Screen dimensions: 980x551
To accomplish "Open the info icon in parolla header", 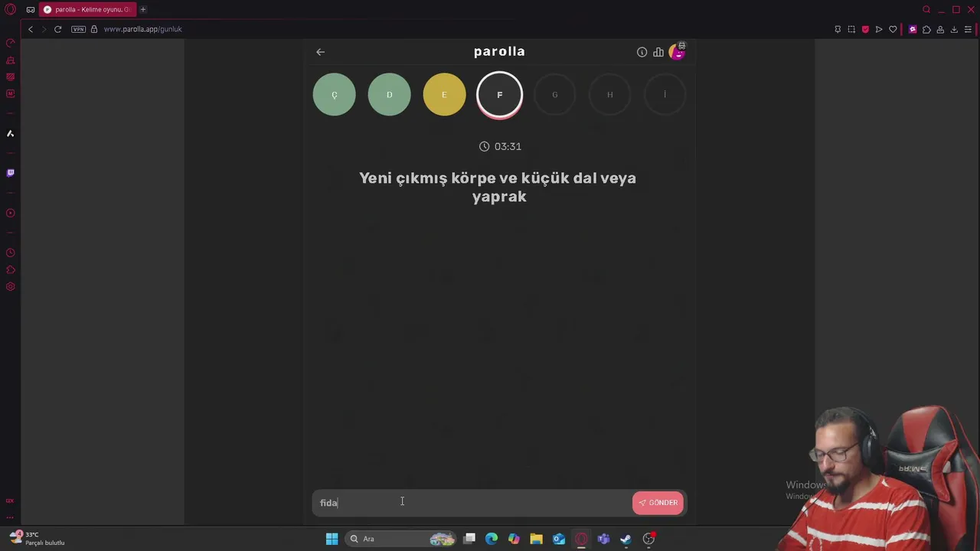I will point(642,52).
